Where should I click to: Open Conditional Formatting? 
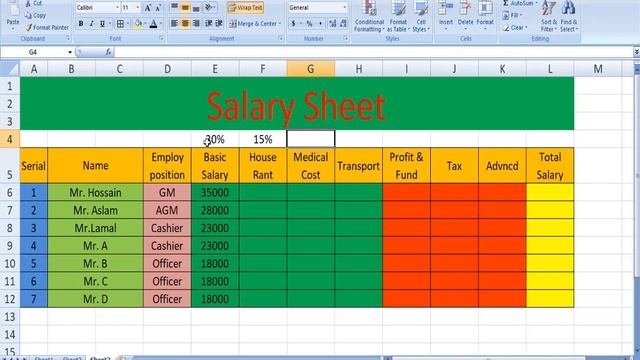[369, 16]
